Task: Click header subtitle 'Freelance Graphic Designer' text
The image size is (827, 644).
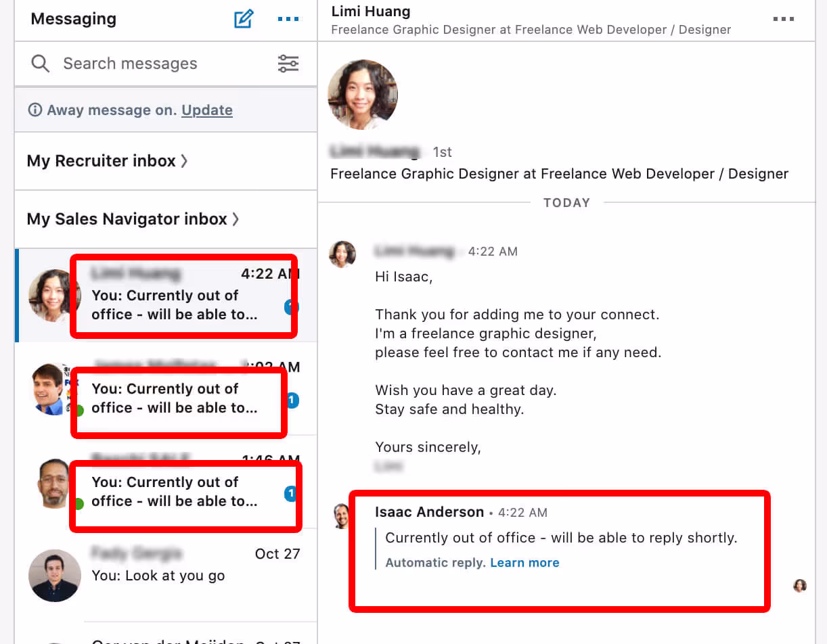Action: click(531, 30)
